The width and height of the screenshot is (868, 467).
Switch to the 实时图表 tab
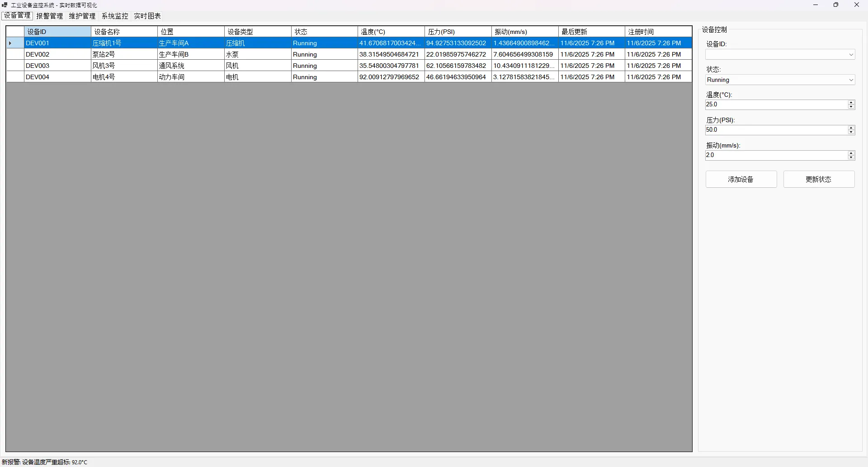click(147, 16)
